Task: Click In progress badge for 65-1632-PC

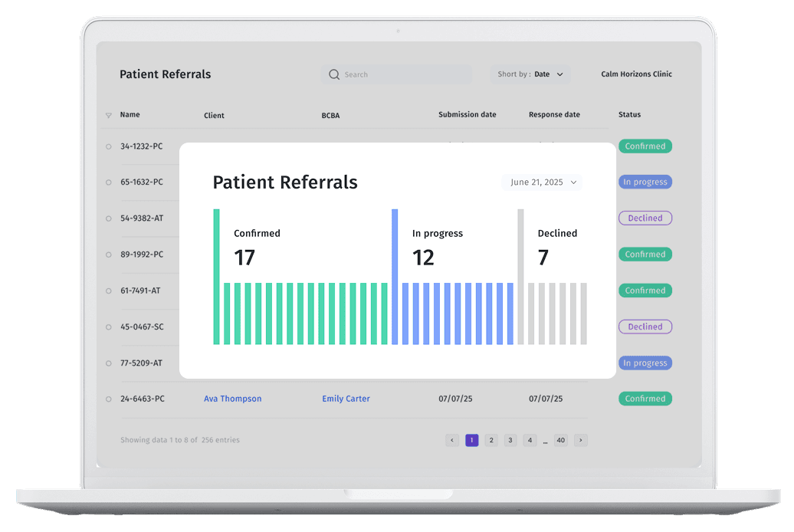Action: coord(645,182)
